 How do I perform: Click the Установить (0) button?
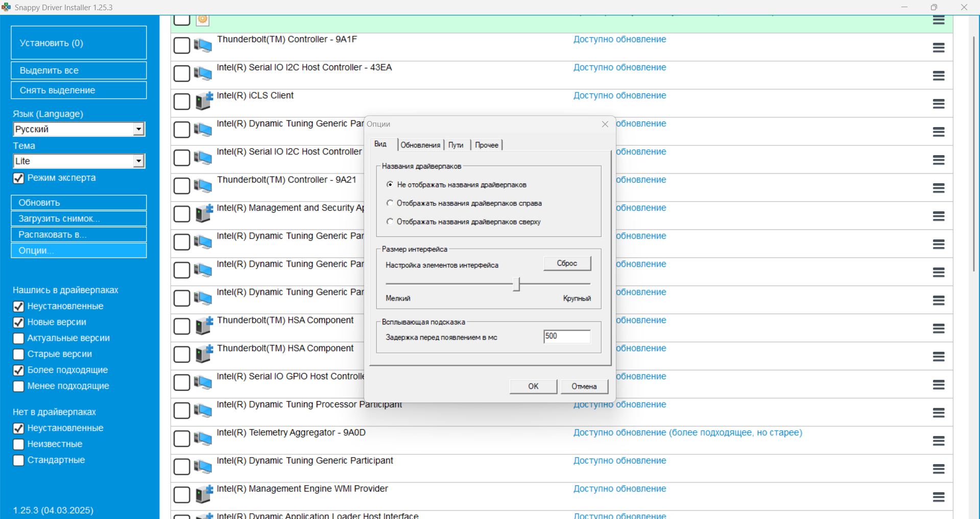79,43
